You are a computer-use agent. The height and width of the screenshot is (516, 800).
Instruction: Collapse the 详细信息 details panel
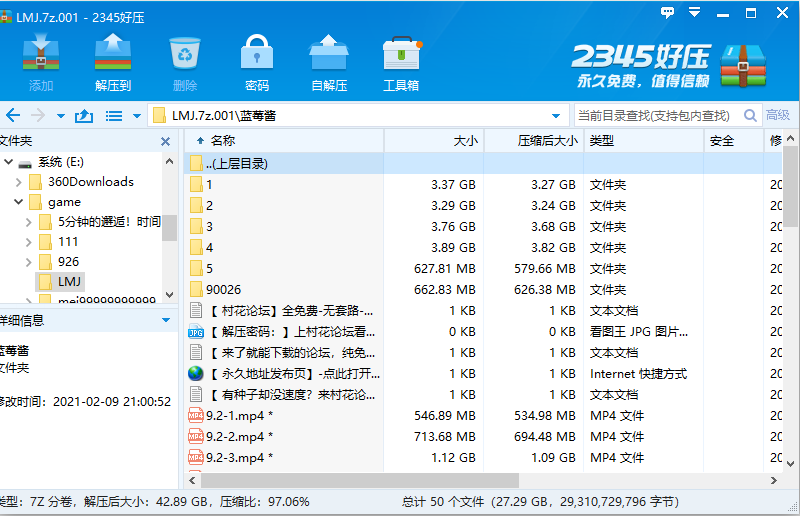pyautogui.click(x=166, y=320)
